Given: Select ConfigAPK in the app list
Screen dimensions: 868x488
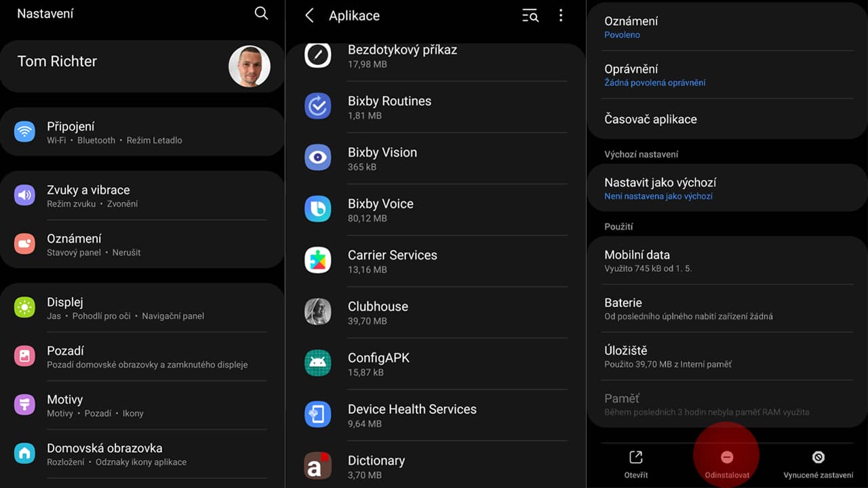Looking at the screenshot, I should coord(435,364).
